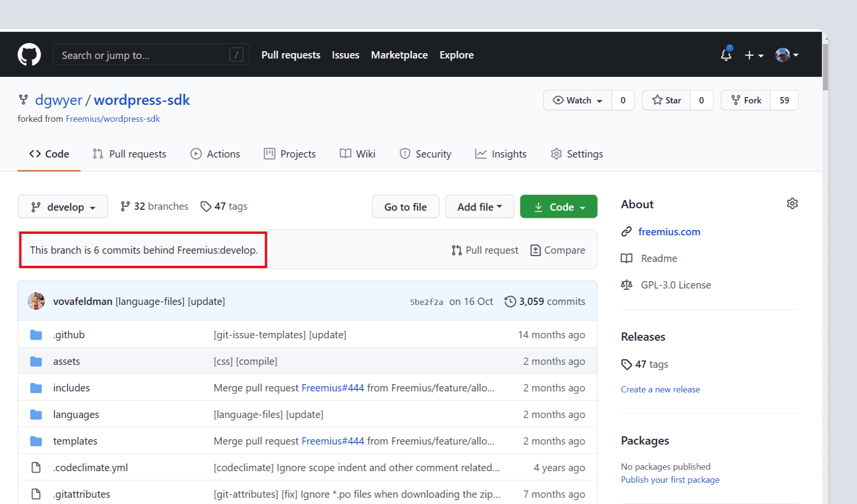Viewport: 857px width, 504px height.
Task: Toggle Watch for this repository
Action: pyautogui.click(x=576, y=100)
